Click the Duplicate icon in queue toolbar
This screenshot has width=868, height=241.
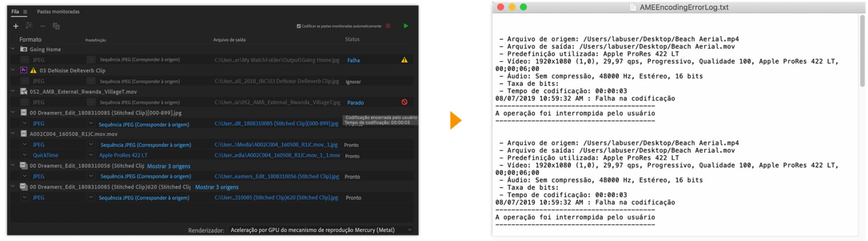[x=56, y=26]
